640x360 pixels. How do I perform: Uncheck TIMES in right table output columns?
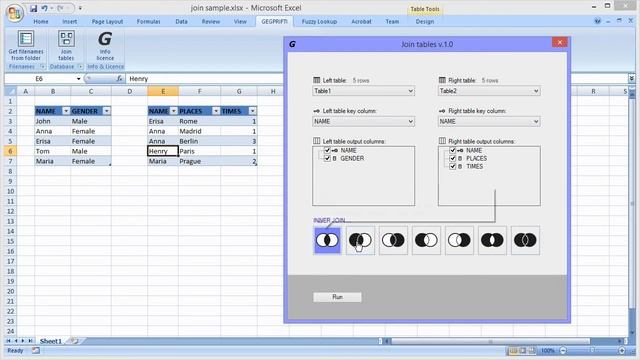pyautogui.click(x=452, y=167)
